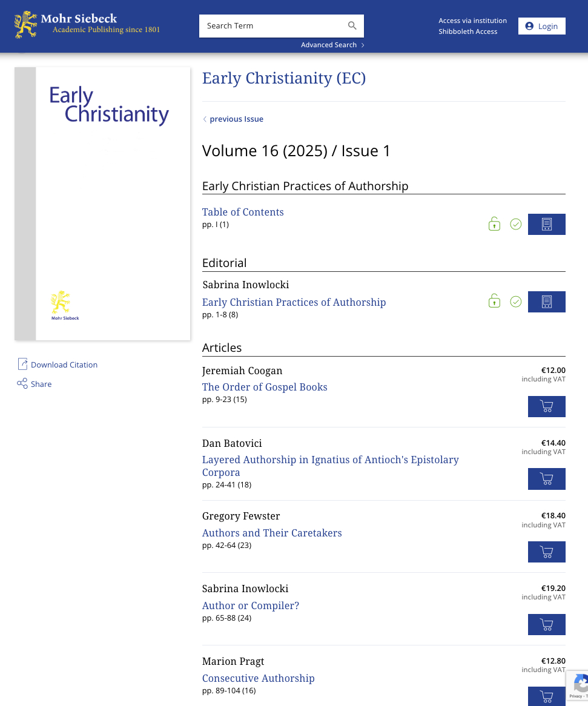Open the Editorial article reader icon
The height and width of the screenshot is (706, 588).
point(546,302)
